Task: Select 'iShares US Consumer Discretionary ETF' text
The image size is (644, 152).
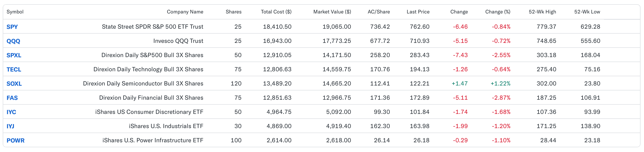Action: 149,112
